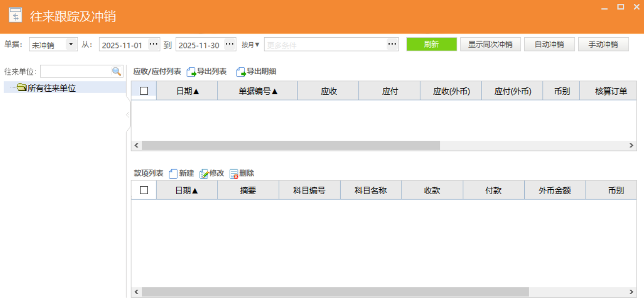Click the green 刷新 button

point(431,44)
